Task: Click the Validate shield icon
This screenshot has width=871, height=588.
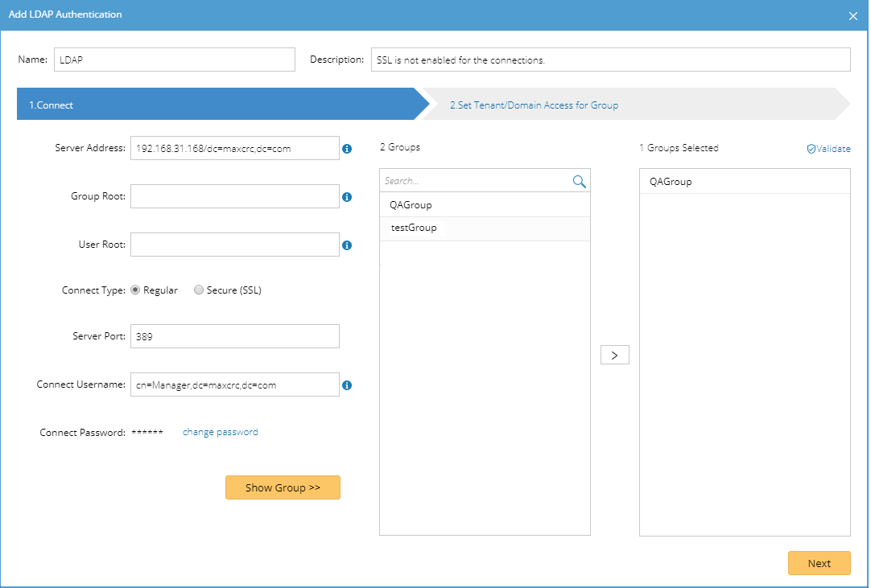Action: [x=811, y=149]
